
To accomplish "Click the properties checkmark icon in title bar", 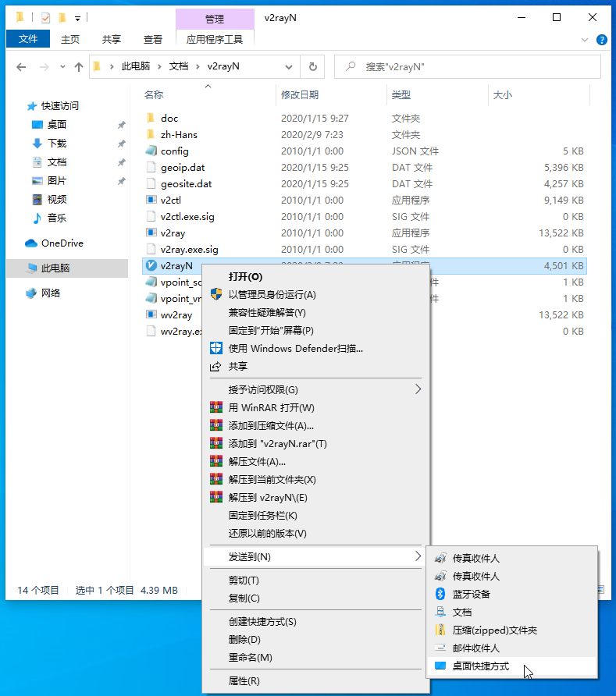I will point(45,18).
